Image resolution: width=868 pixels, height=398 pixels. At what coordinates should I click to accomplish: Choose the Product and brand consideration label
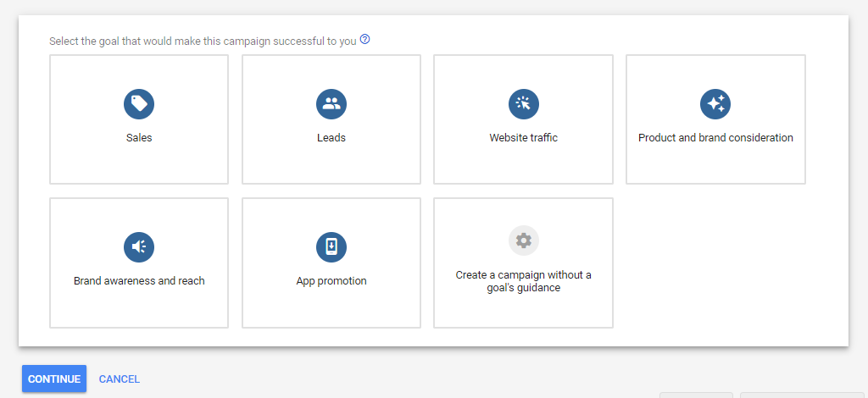pos(715,138)
